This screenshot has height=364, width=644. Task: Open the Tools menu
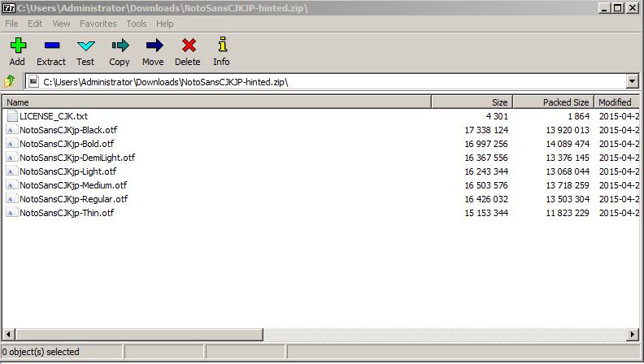(137, 24)
